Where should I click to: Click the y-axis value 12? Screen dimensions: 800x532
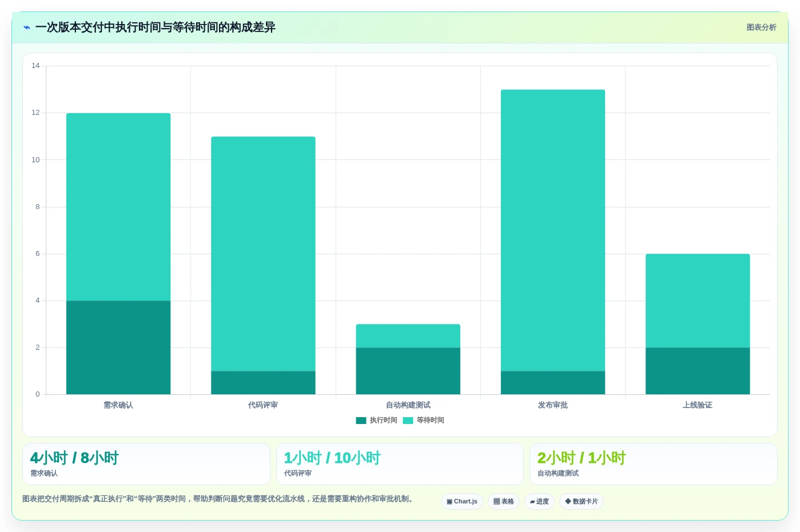pyautogui.click(x=35, y=113)
